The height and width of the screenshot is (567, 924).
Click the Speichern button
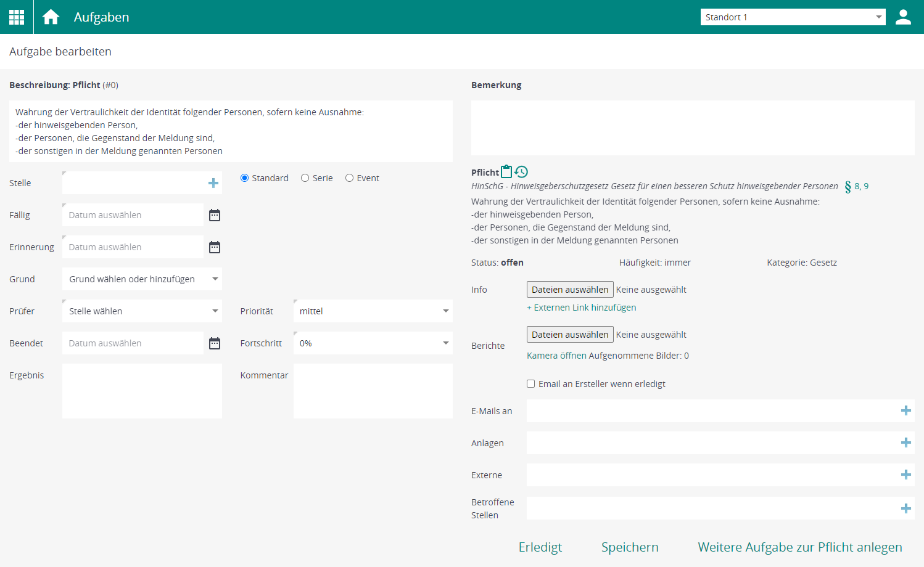tap(630, 547)
